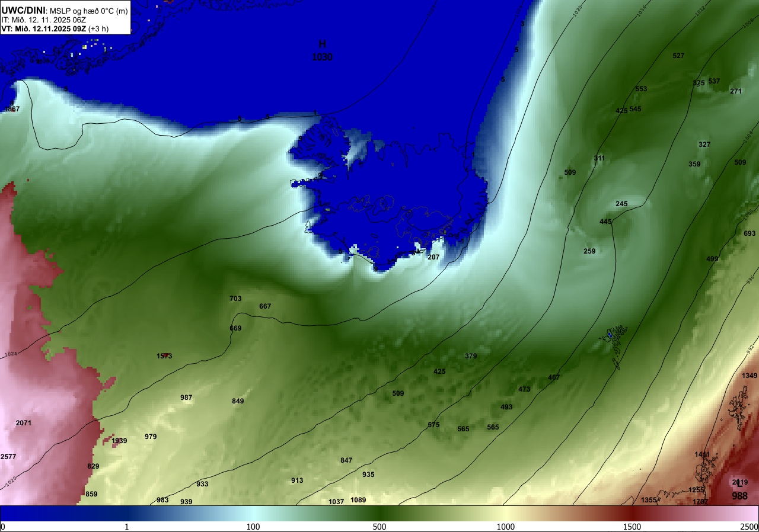759x532 pixels.
Task: Click the '259' height value
Action: coord(589,251)
